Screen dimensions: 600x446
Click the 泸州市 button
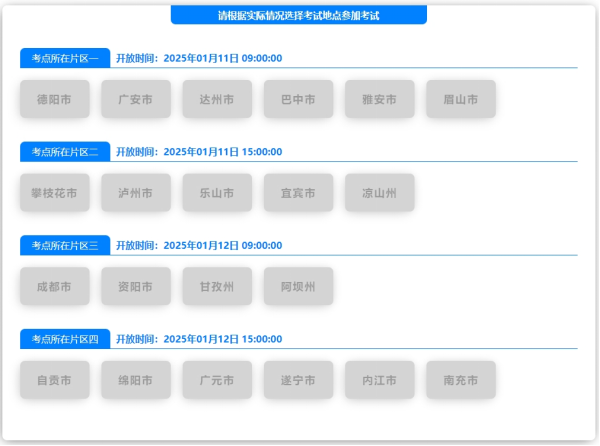tap(136, 193)
